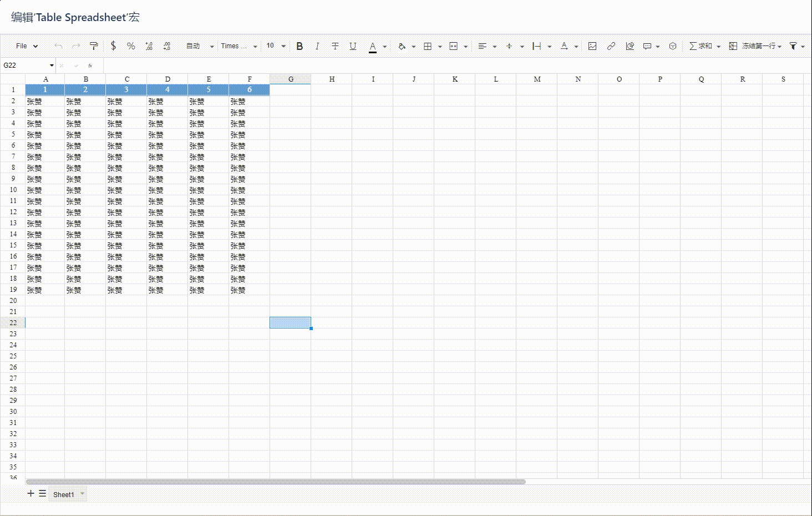Screen dimensions: 812x516
Task: Apply currency formatting to the cell
Action: [x=113, y=46]
